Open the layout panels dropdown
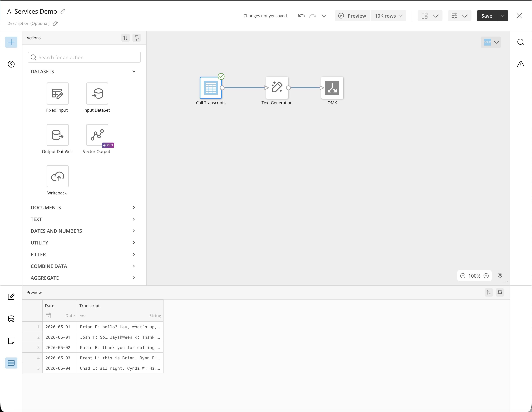Image resolution: width=532 pixels, height=412 pixels. [430, 16]
